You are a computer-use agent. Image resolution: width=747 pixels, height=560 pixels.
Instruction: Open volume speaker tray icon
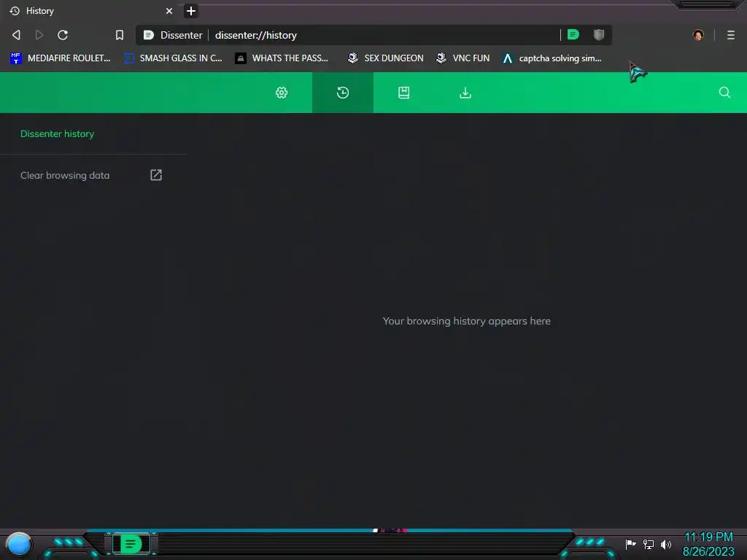666,544
